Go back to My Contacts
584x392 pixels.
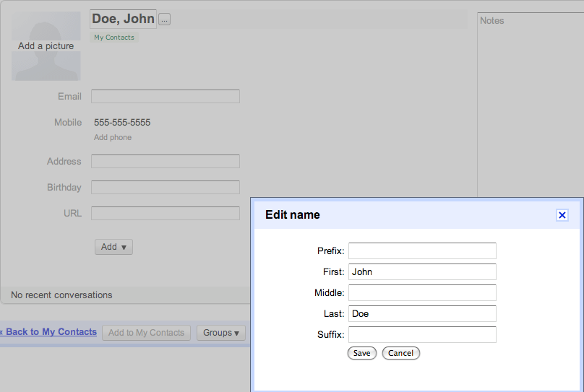pyautogui.click(x=49, y=332)
